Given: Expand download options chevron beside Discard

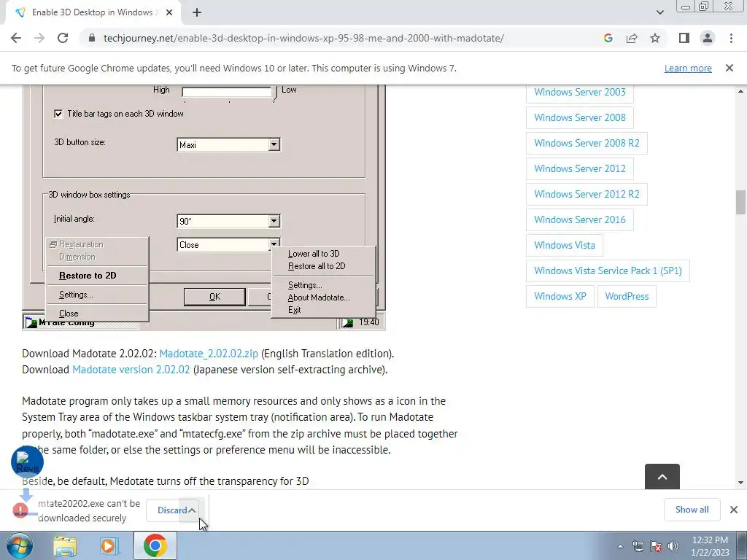Looking at the screenshot, I should click(x=192, y=510).
